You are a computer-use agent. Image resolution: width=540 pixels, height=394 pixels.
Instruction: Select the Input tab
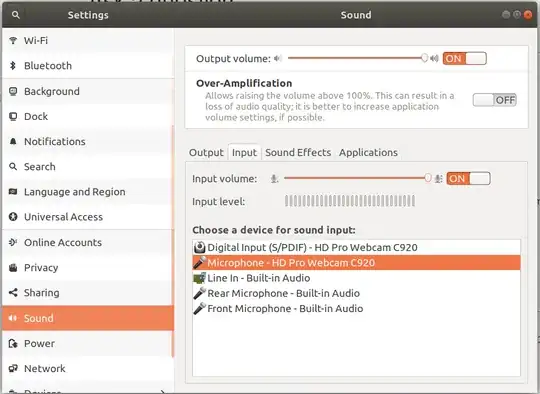(244, 152)
